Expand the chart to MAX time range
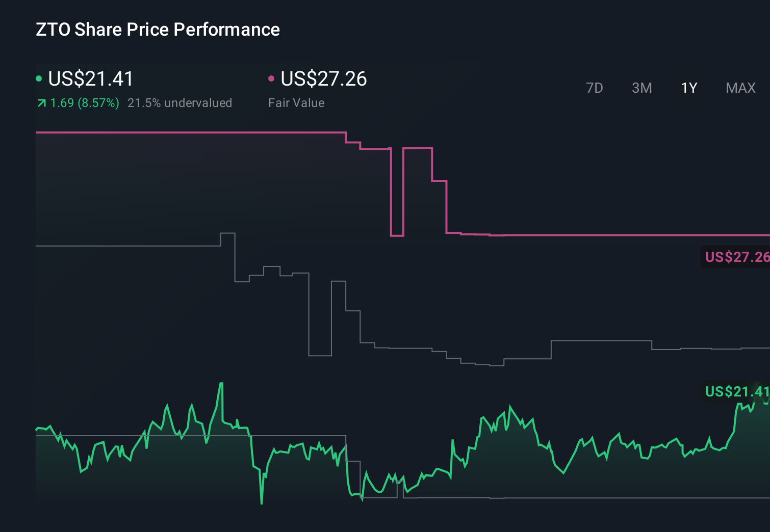This screenshot has width=770, height=532. [x=740, y=88]
